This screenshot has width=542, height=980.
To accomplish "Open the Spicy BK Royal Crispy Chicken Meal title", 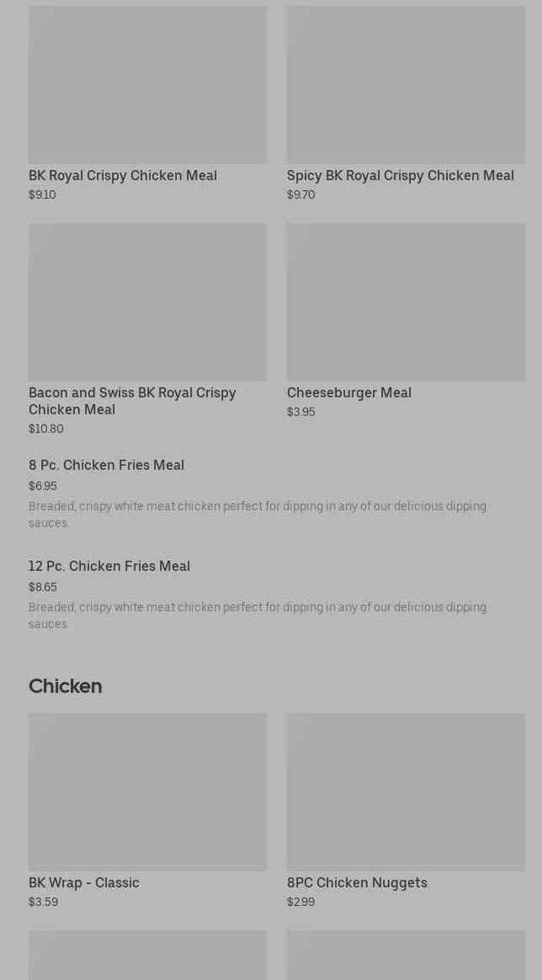I will tap(400, 175).
